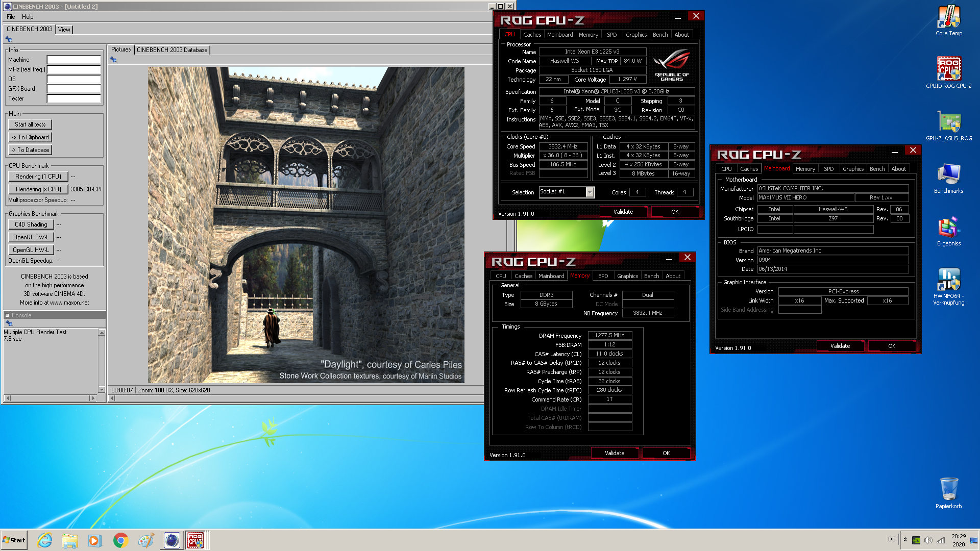Open the Papierkorb recycle bin icon
This screenshot has width=980, height=551.
[948, 493]
